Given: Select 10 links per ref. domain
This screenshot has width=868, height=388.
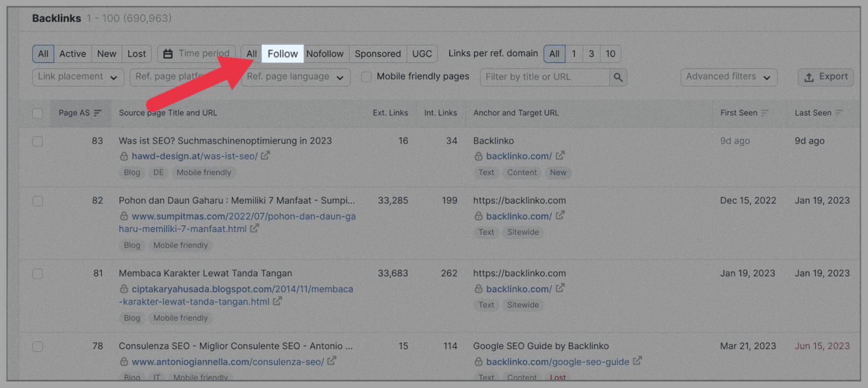Looking at the screenshot, I should pos(610,54).
